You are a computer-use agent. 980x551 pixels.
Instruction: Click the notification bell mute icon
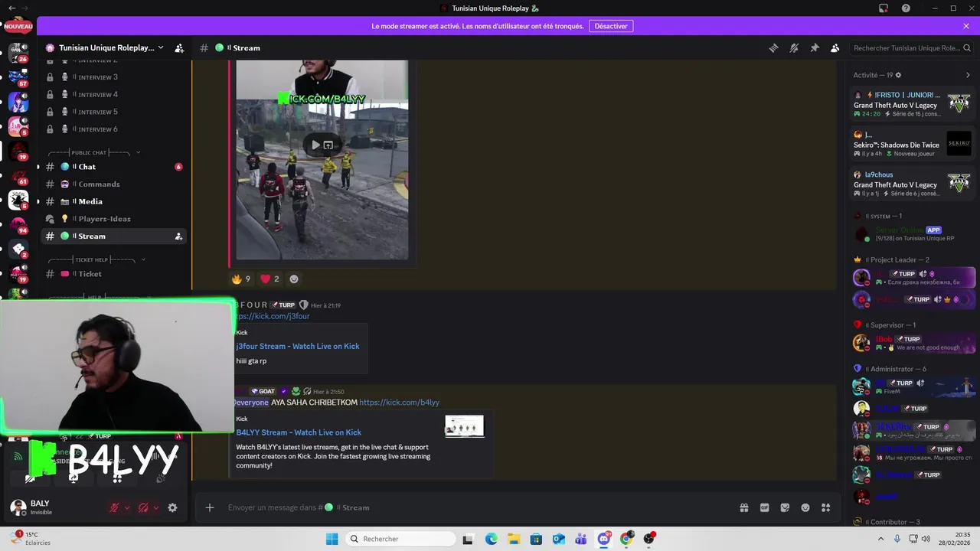point(794,47)
